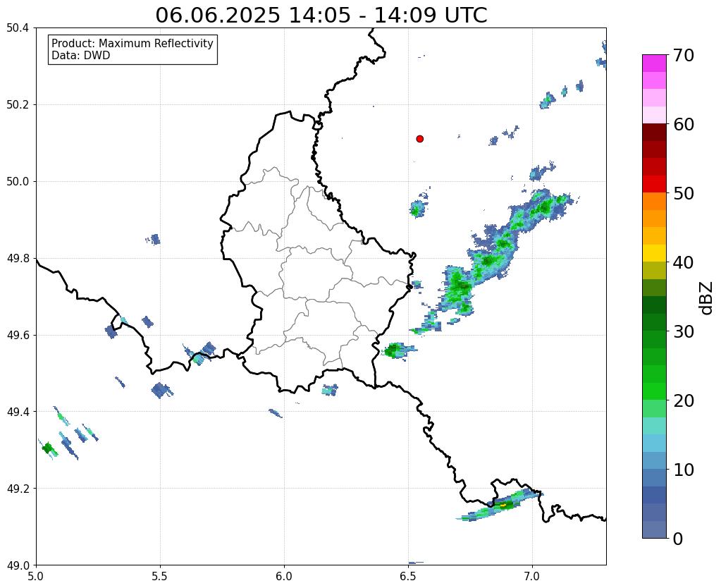Click the "dBZ" colorbar label

coord(707,298)
